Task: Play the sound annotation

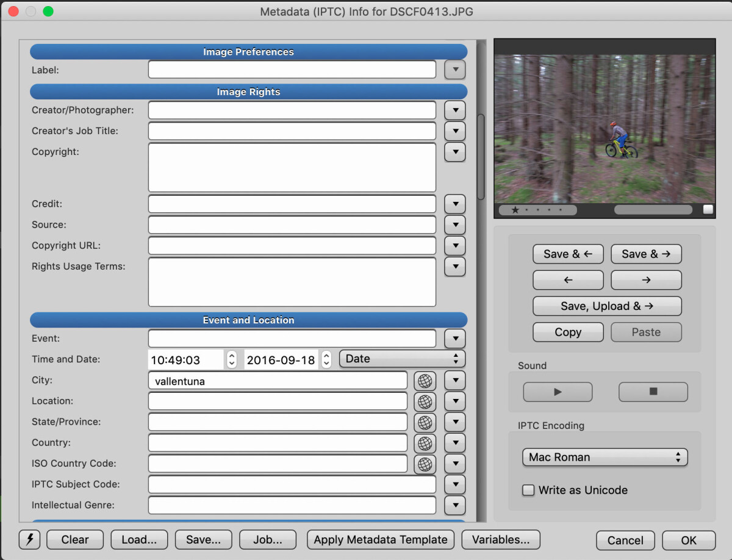Action: [x=558, y=392]
